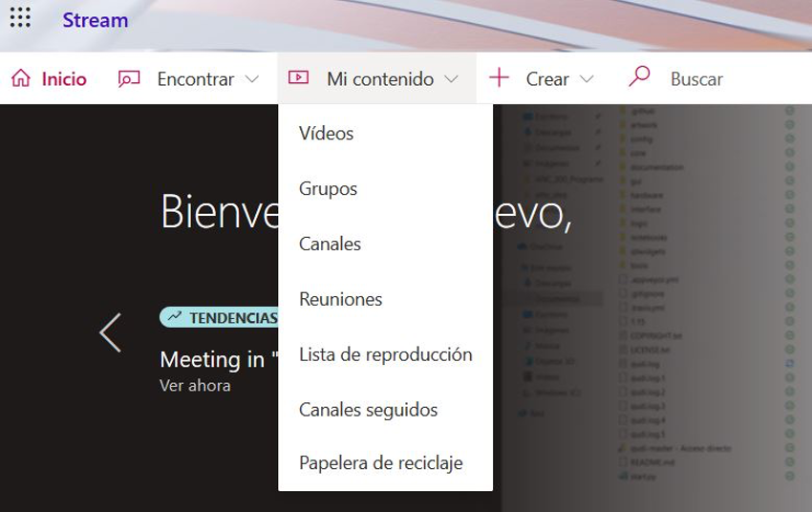This screenshot has width=812, height=512.
Task: Expand the Encontrar chevron arrow
Action: tap(252, 79)
